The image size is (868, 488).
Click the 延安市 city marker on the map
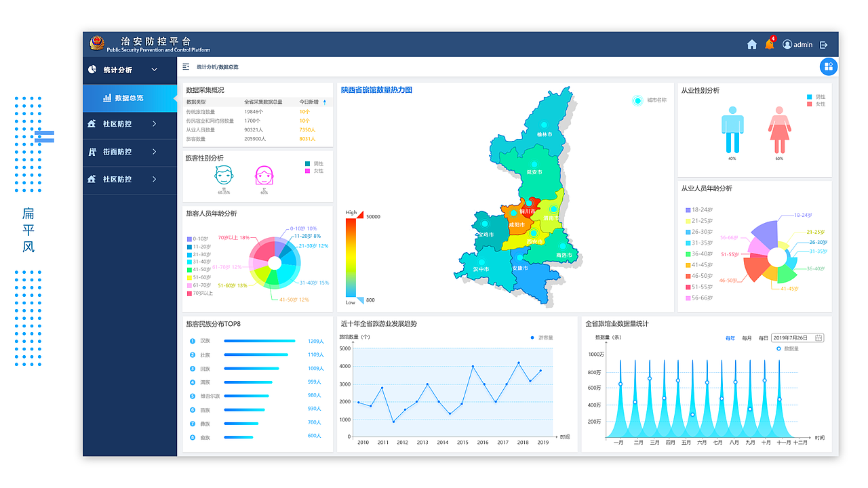(x=534, y=165)
